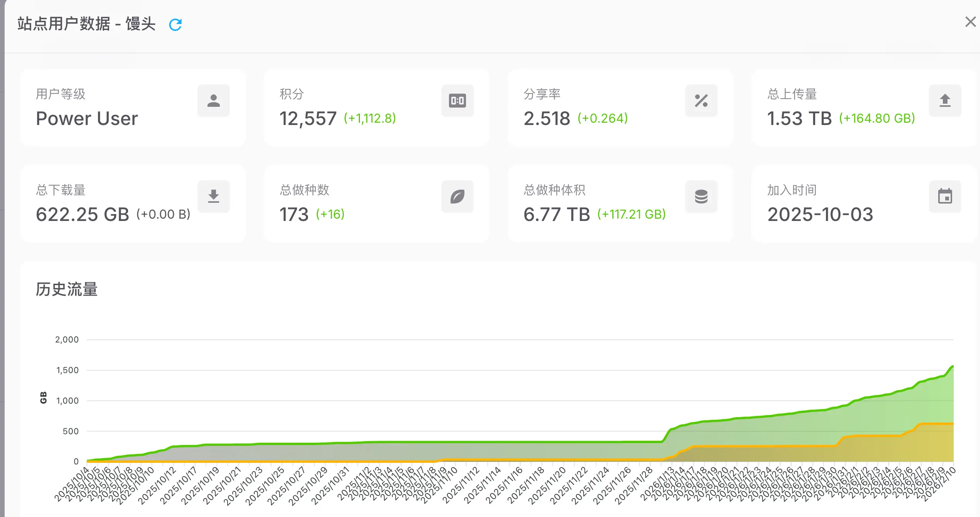Click the share ratio percent icon
This screenshot has width=980, height=517.
[x=701, y=101]
